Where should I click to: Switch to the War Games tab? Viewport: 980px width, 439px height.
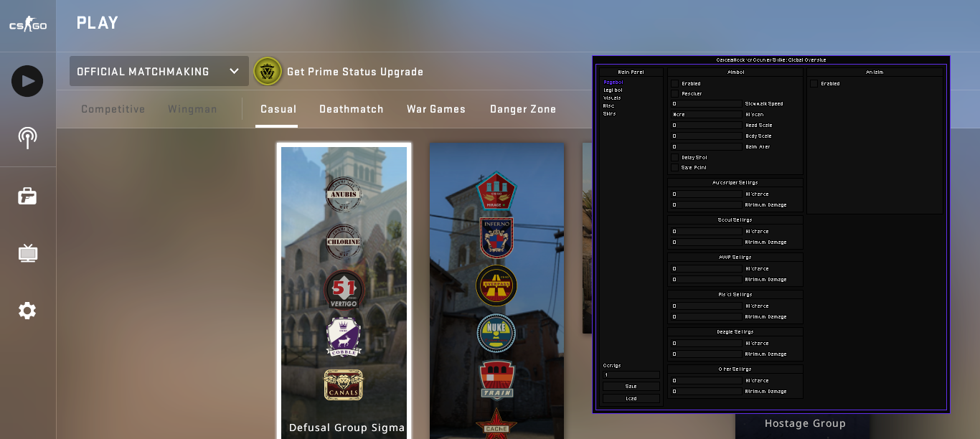436,109
